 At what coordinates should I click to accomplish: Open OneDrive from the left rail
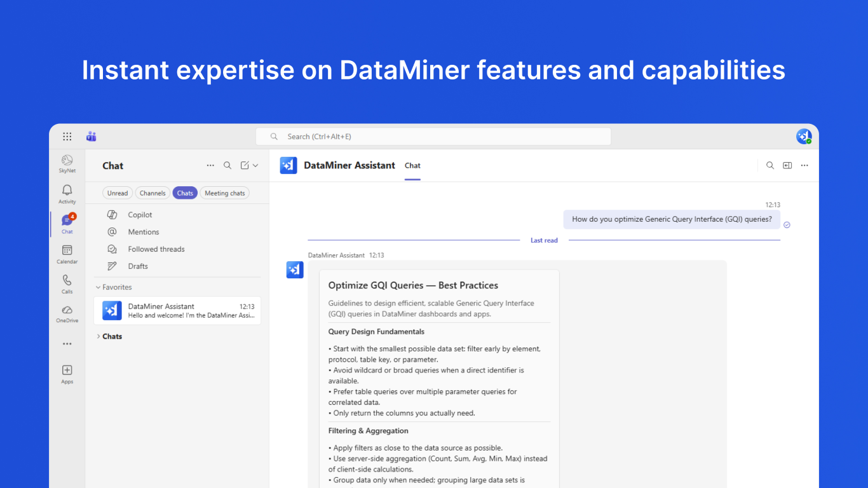coord(67,313)
